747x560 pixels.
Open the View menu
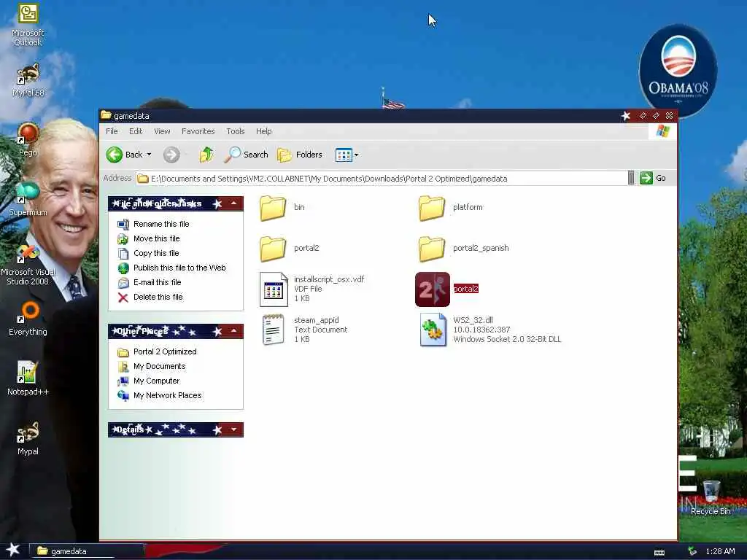tap(162, 131)
